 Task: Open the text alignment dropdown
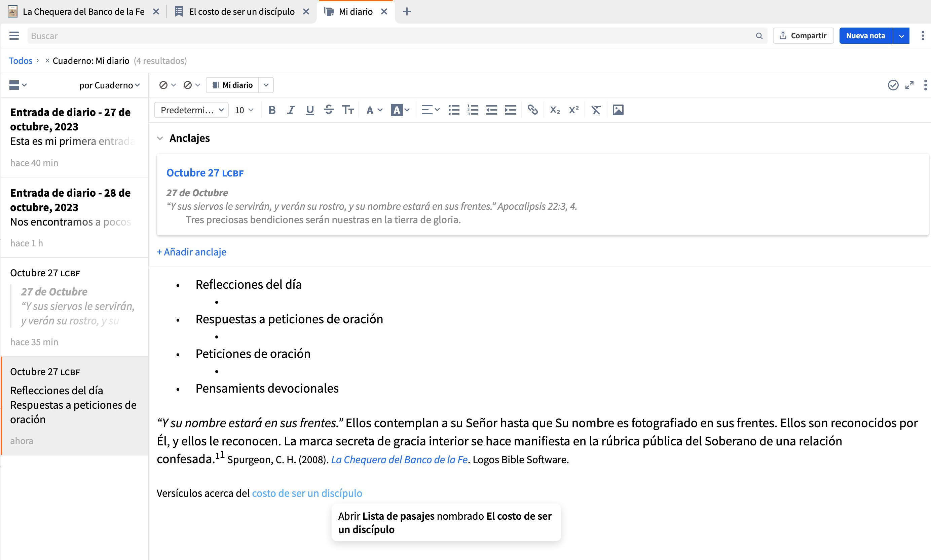431,110
